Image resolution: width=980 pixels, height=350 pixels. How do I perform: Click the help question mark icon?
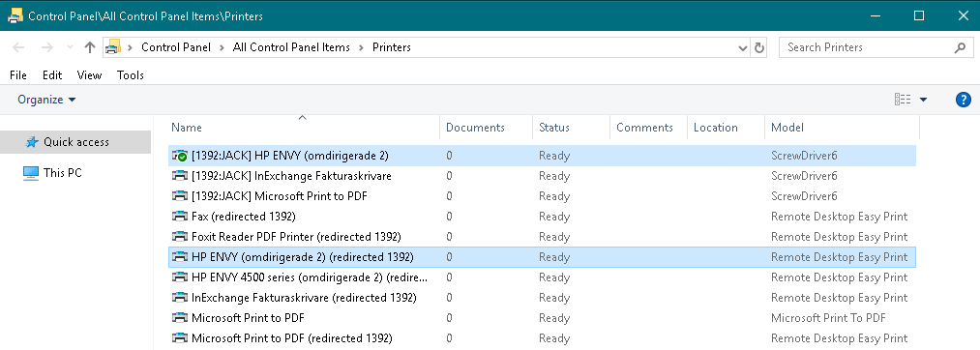pos(964,100)
